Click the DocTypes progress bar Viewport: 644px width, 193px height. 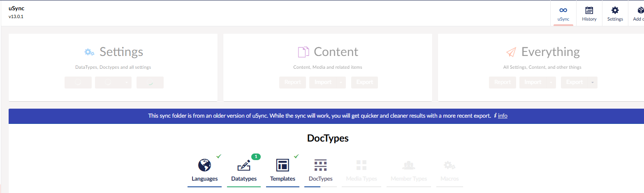[x=320, y=186]
